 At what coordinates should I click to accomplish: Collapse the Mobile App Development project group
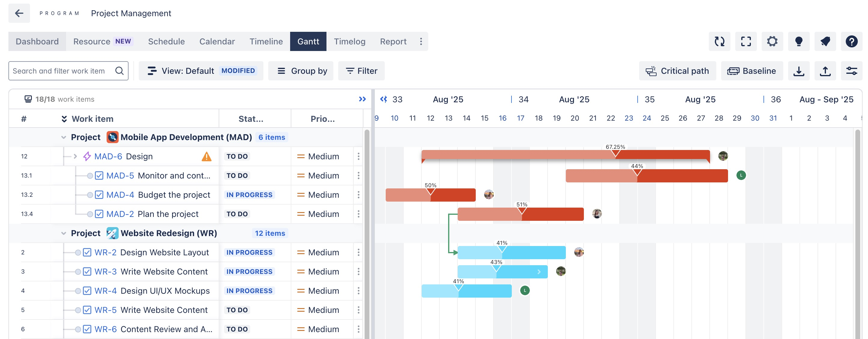[x=63, y=137]
